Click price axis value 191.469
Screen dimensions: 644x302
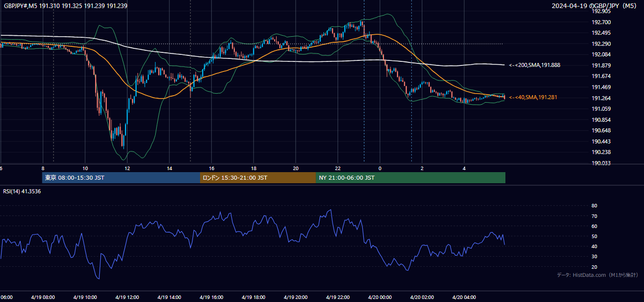(601, 87)
